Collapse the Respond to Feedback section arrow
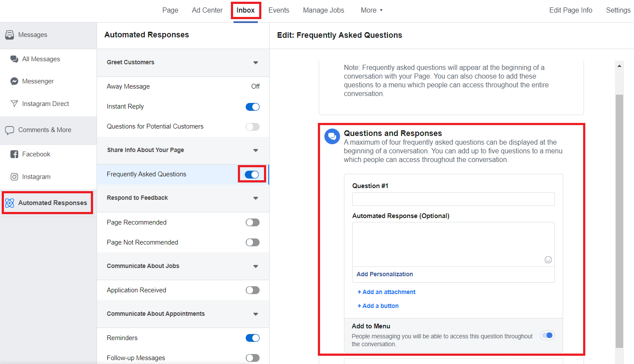 click(256, 198)
